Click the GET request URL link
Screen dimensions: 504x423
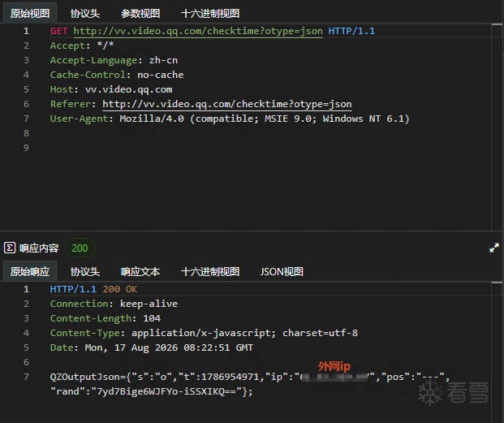[x=198, y=31]
